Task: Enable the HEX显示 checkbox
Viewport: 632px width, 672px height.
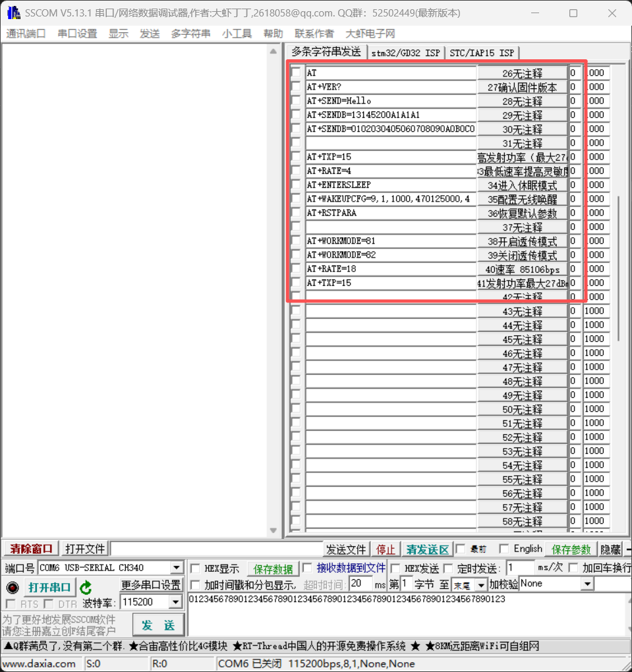Action: [195, 569]
